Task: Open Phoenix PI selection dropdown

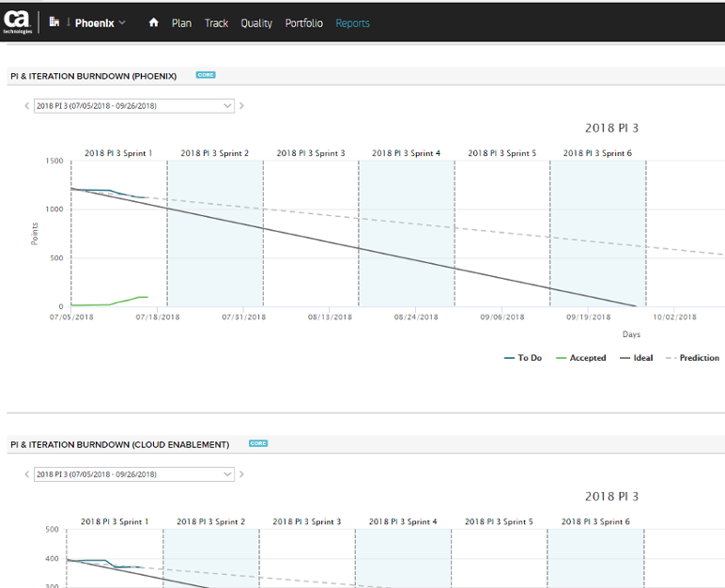Action: [134, 106]
